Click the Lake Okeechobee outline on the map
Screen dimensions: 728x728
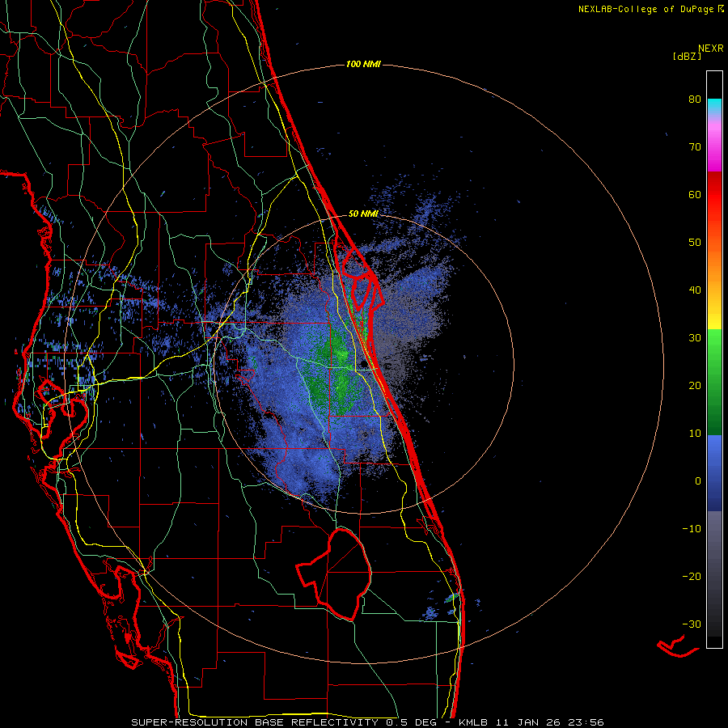pos(334,574)
